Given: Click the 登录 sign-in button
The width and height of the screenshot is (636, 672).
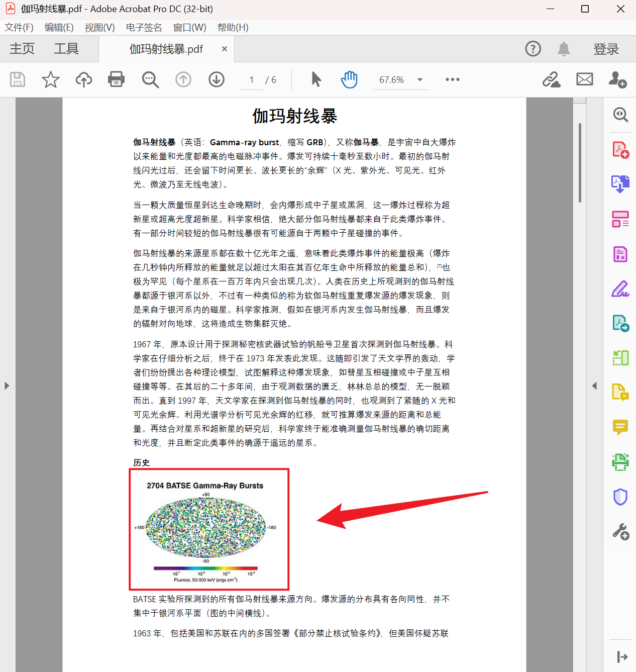Looking at the screenshot, I should 606,49.
